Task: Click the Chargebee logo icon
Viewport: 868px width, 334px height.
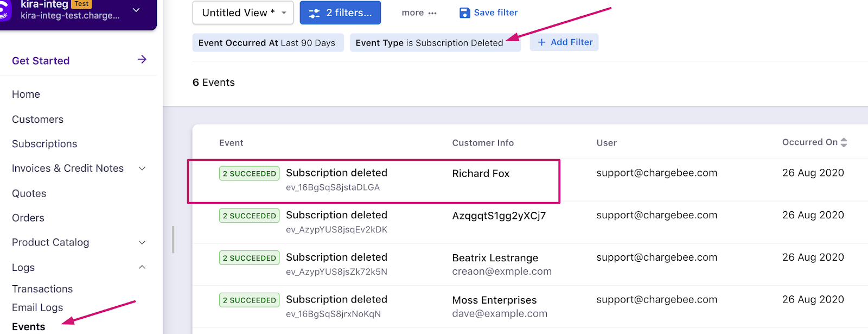Action: tap(5, 10)
